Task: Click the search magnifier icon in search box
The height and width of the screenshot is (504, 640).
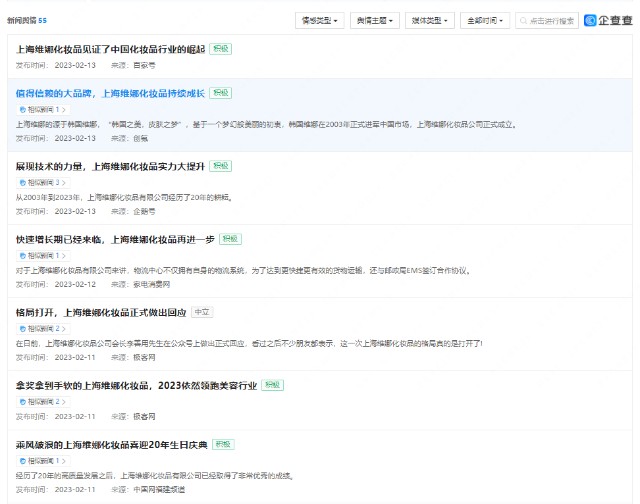Action: pyautogui.click(x=523, y=20)
